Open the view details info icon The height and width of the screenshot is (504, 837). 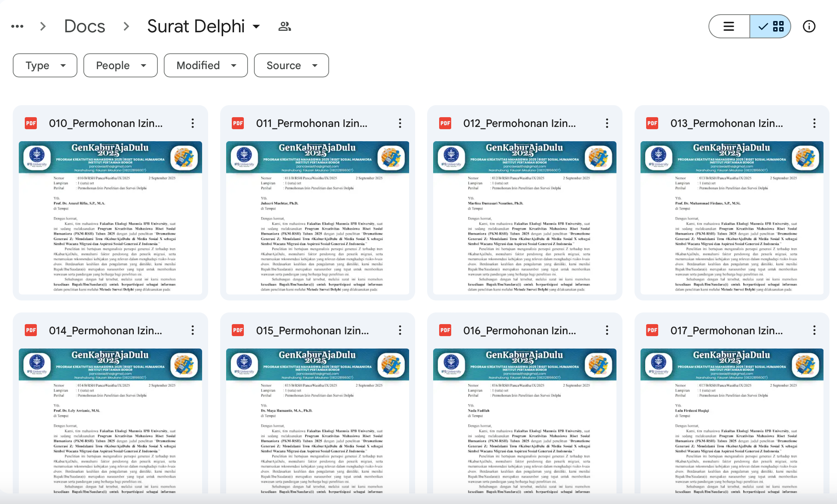[x=809, y=26]
